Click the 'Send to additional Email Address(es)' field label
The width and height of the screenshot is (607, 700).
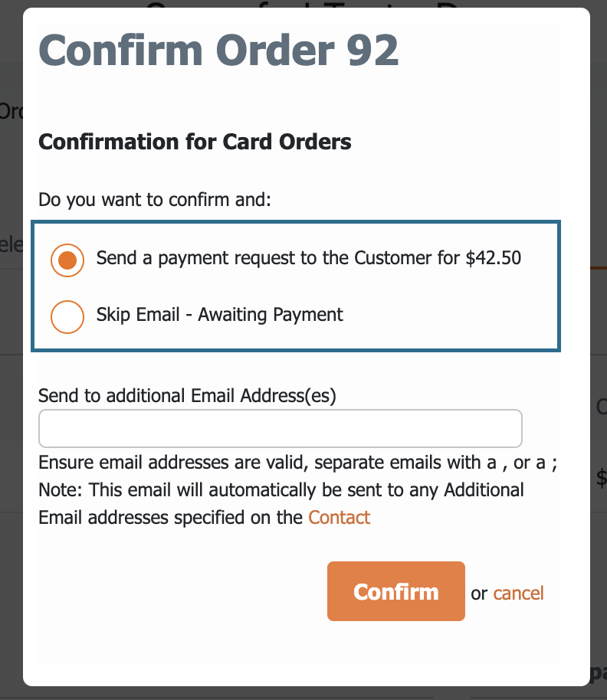pos(187,396)
